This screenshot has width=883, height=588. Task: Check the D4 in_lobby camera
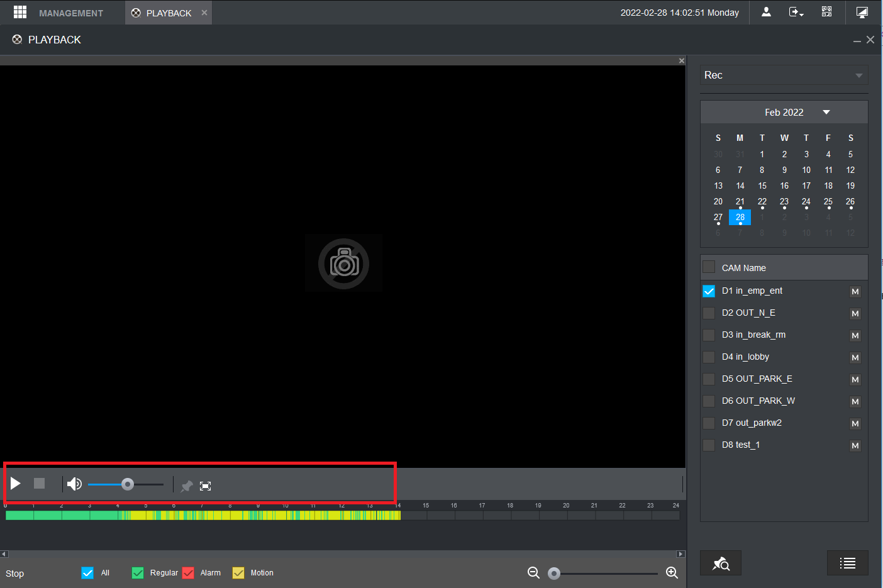point(709,357)
